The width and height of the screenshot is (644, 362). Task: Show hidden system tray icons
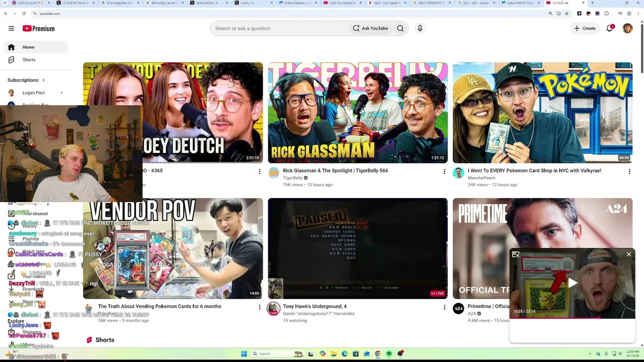pyautogui.click(x=591, y=354)
